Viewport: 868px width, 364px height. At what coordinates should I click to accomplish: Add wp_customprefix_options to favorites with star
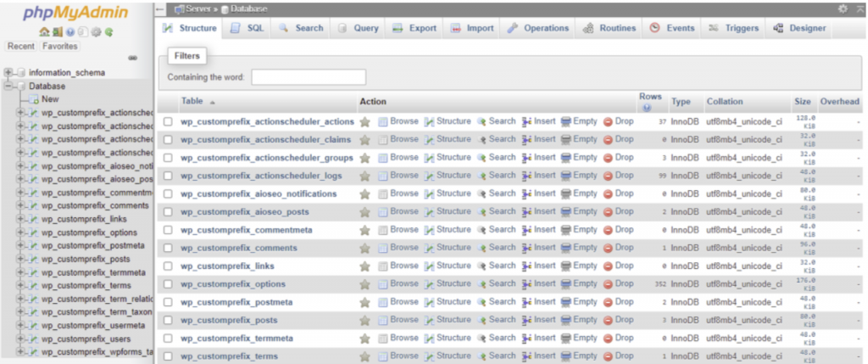365,284
